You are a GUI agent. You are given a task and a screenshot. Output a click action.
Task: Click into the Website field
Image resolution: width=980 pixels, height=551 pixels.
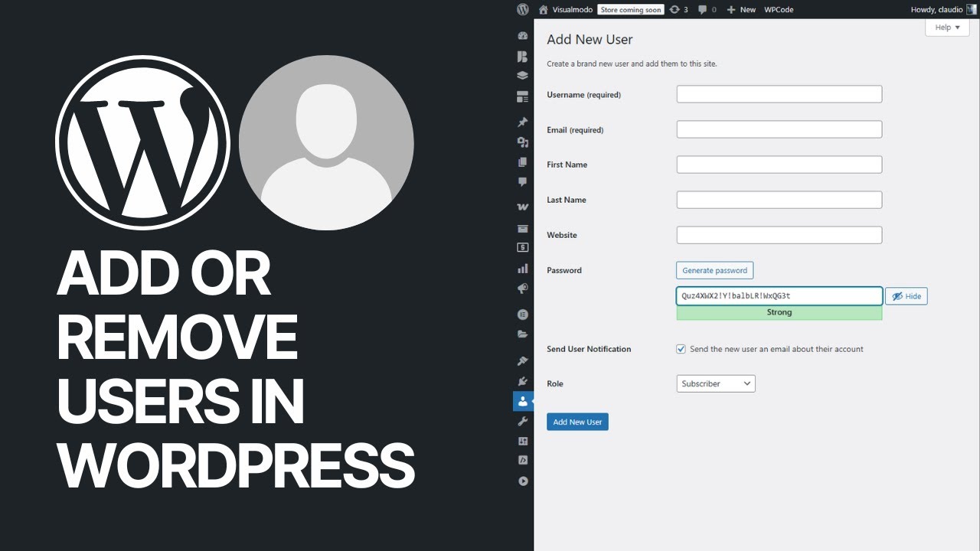pyautogui.click(x=779, y=235)
